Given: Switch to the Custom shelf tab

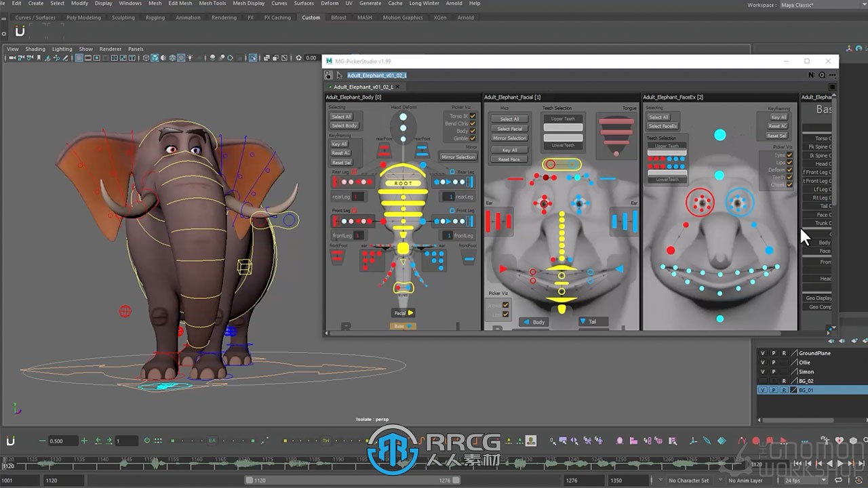Looking at the screenshot, I should [x=311, y=18].
